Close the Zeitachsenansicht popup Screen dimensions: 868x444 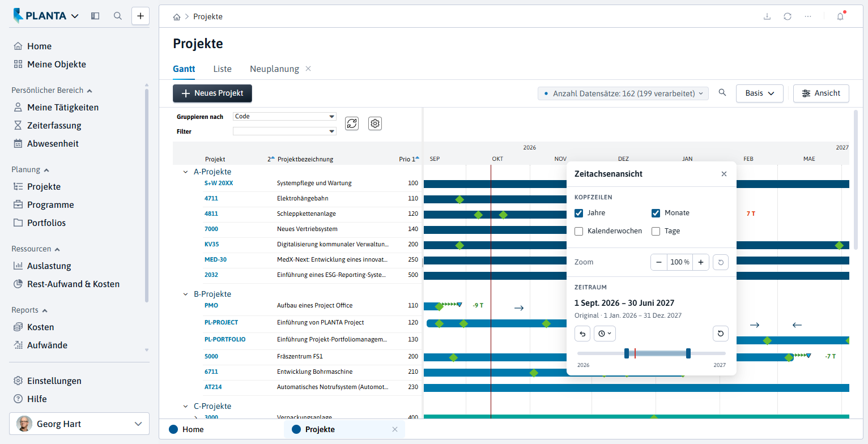pos(724,174)
